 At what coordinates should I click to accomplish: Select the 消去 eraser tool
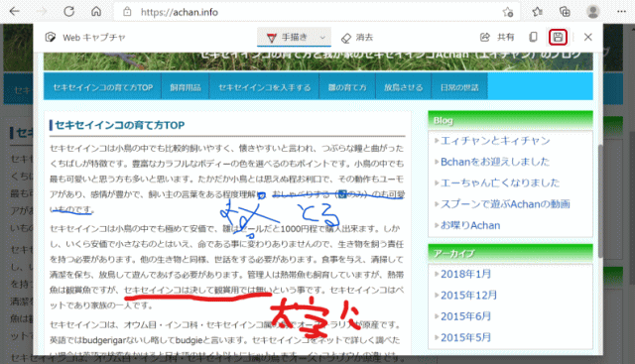[357, 38]
